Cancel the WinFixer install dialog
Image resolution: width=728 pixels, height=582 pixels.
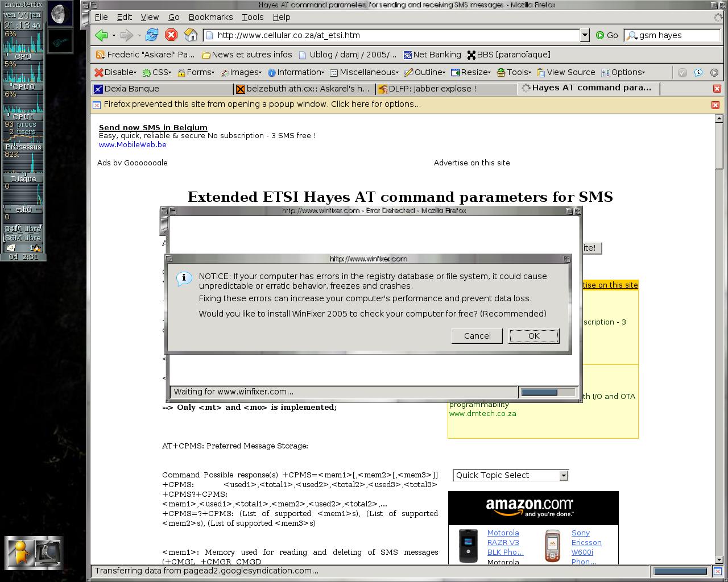(x=477, y=336)
